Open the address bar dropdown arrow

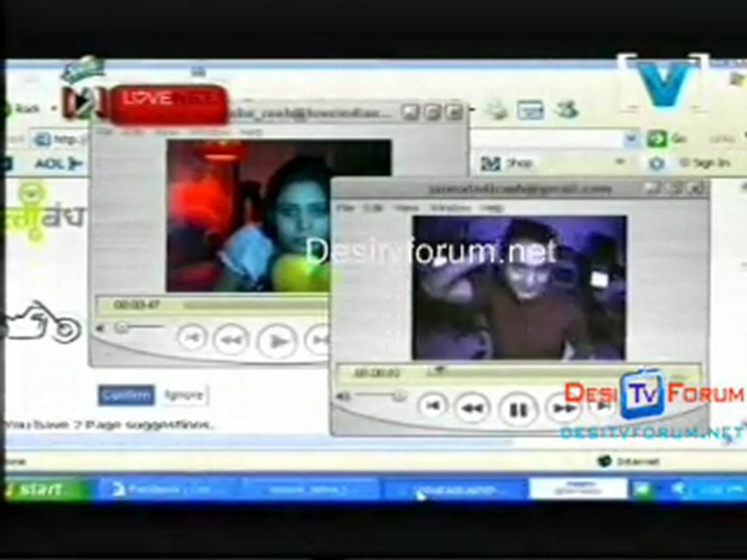(x=631, y=138)
